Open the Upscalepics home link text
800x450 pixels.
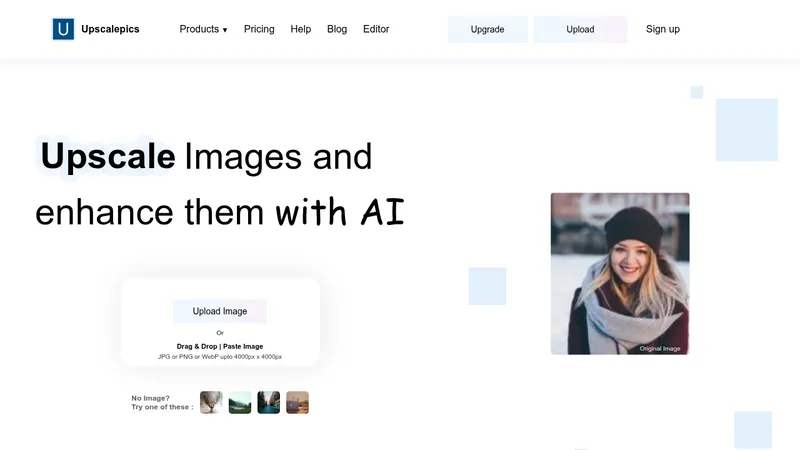tap(110, 29)
